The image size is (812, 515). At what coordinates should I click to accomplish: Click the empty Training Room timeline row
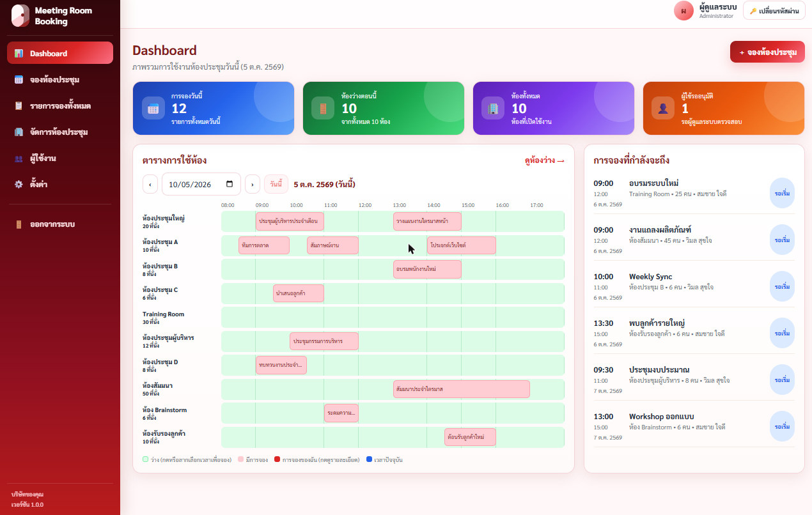393,317
